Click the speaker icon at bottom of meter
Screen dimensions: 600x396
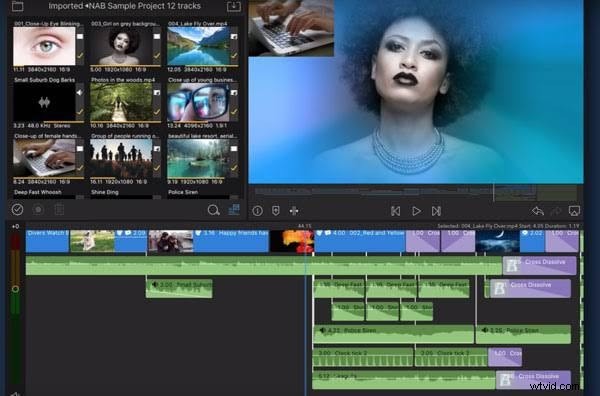coord(15,393)
